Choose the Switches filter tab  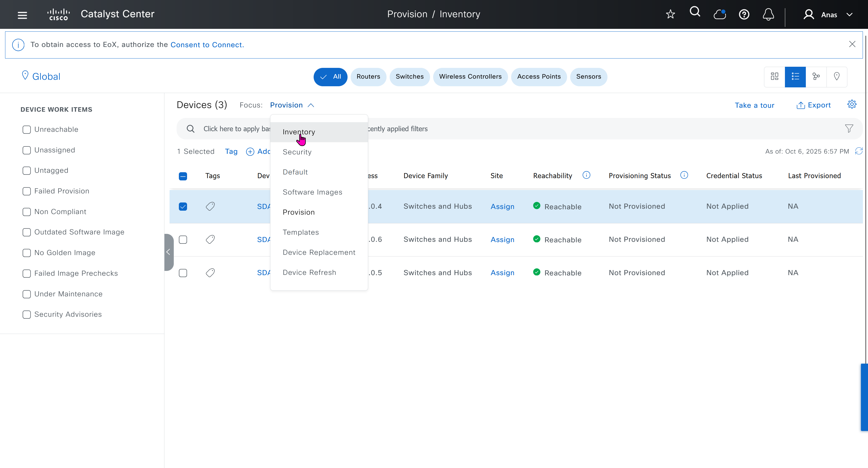coord(409,77)
